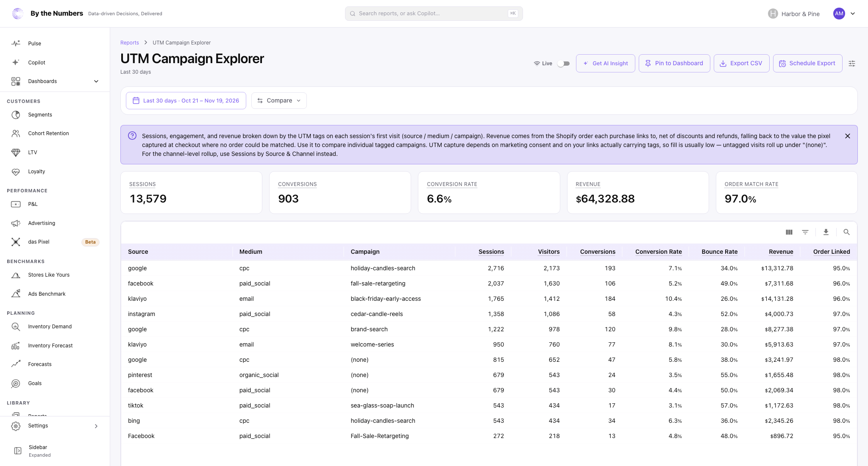Click Schedule Export button
The height and width of the screenshot is (466, 868).
pyautogui.click(x=807, y=64)
